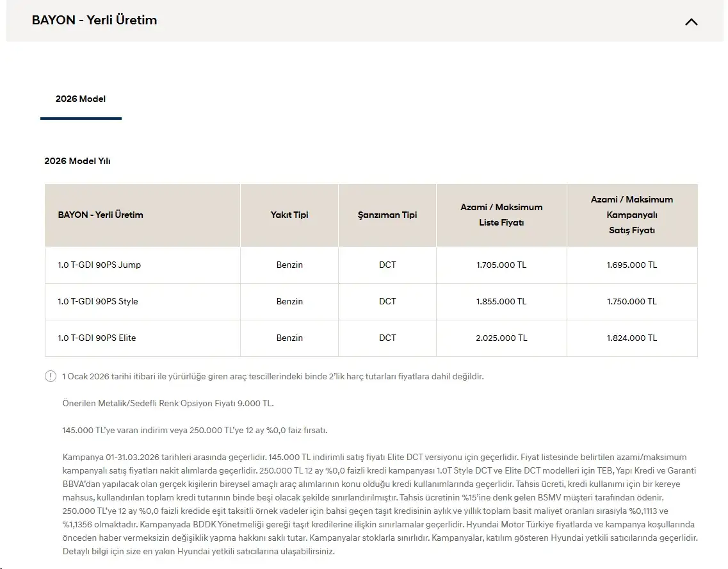This screenshot has width=728, height=569.
Task: Select the 1.0 T-GDI 90PS Style cell
Action: point(143,301)
